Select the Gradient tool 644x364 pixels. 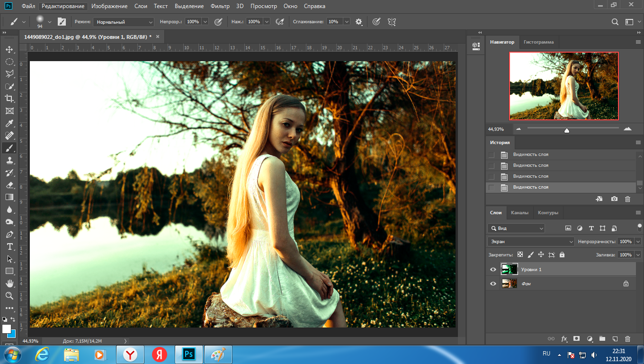click(x=9, y=197)
